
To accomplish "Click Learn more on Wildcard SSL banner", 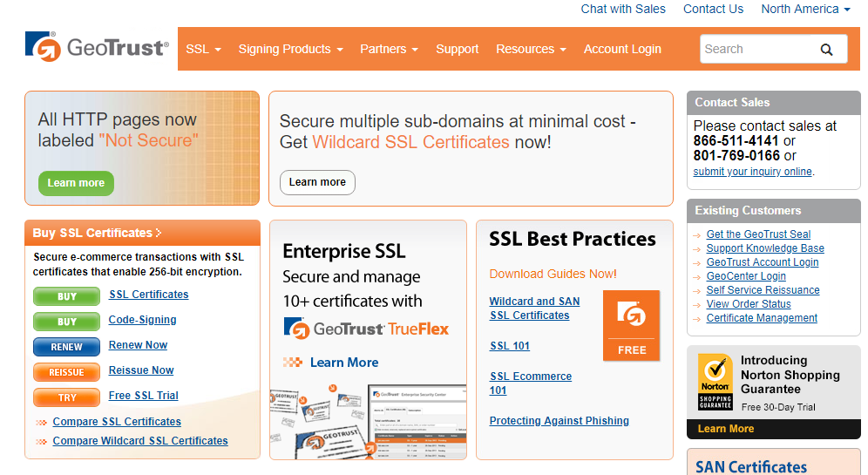I will coord(317,182).
